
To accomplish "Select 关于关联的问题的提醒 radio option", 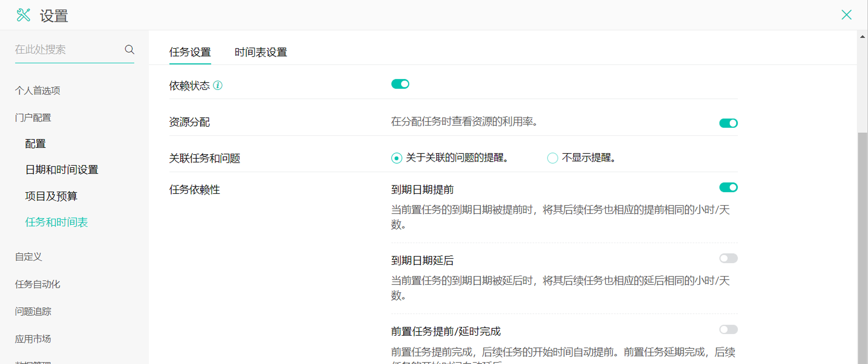I will [x=397, y=158].
